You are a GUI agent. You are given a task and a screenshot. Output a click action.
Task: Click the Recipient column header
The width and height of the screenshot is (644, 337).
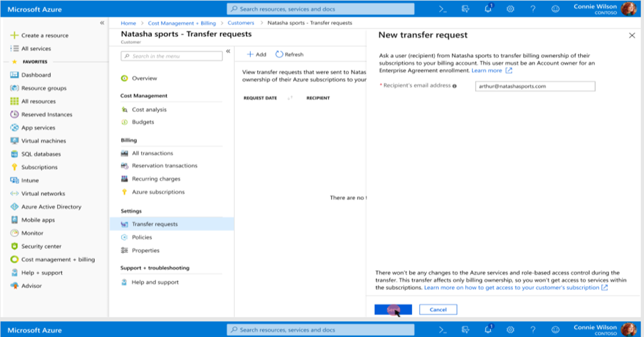click(x=318, y=98)
